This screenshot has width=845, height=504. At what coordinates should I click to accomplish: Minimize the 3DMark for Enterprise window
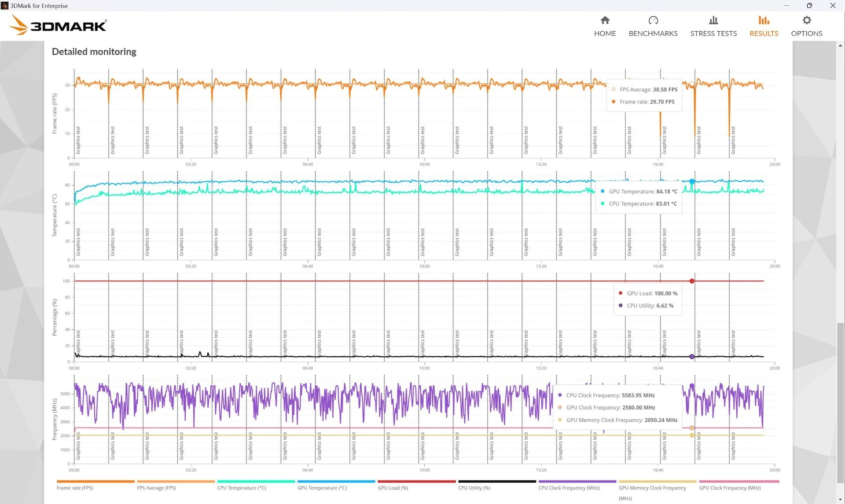click(x=786, y=6)
